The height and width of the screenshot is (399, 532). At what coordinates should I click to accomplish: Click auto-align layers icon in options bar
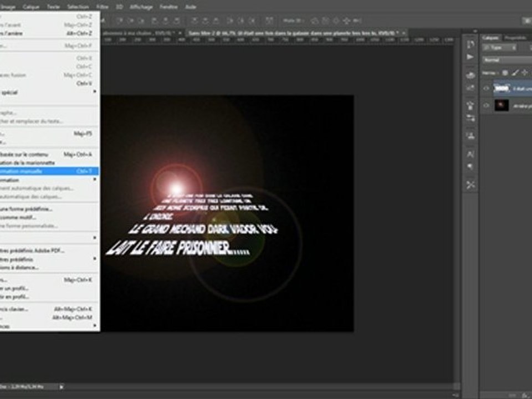tap(269, 21)
